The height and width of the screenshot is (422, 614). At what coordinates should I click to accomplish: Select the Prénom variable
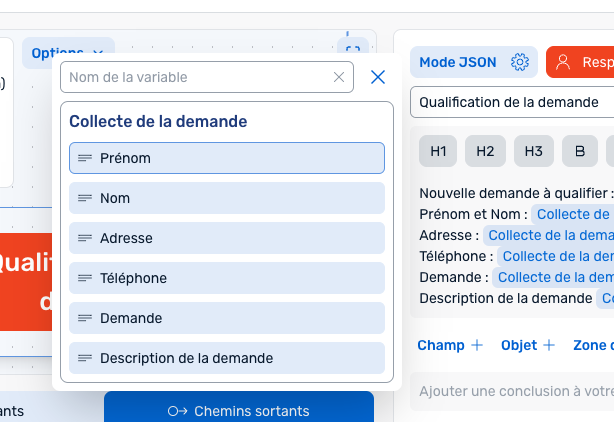pos(227,158)
